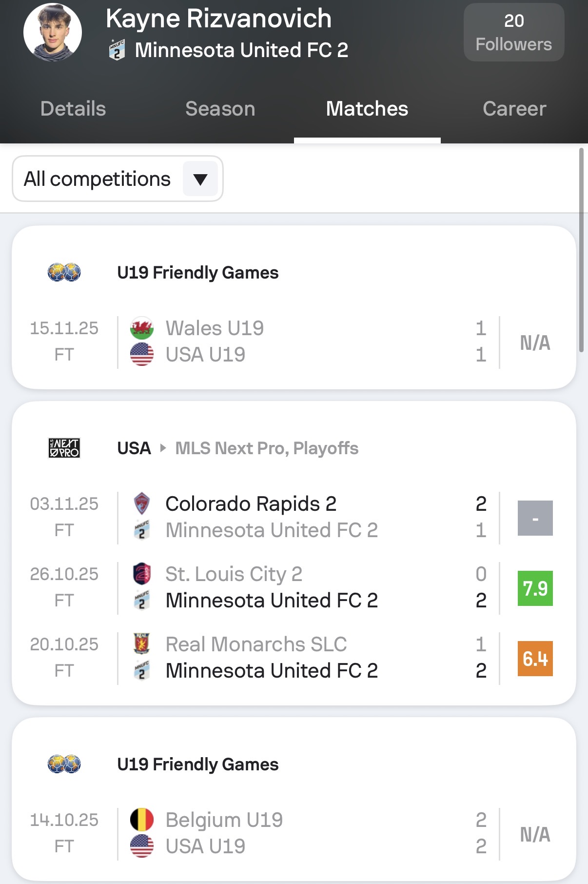588x884 pixels.
Task: Click the Real Monarchs SLC crest
Action: click(142, 644)
